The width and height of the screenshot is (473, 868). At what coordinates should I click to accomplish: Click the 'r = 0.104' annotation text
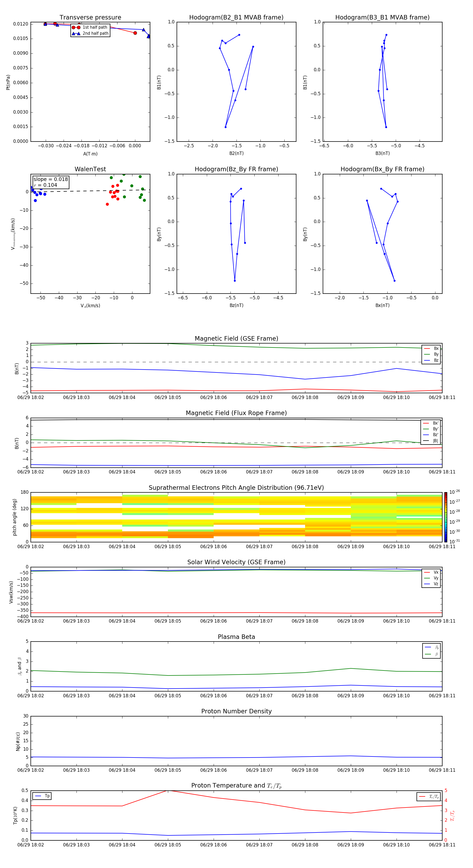45,185
